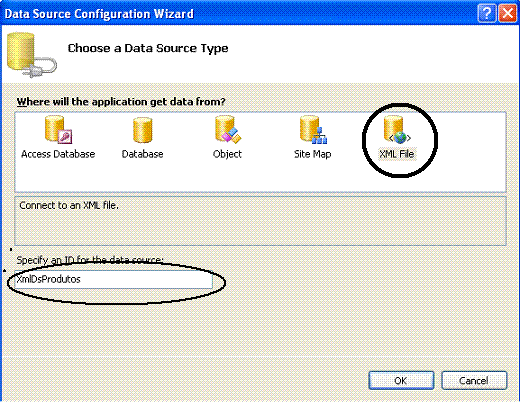Click the 'XML File' text label
Viewport: 520px width, 405px height.
point(397,154)
